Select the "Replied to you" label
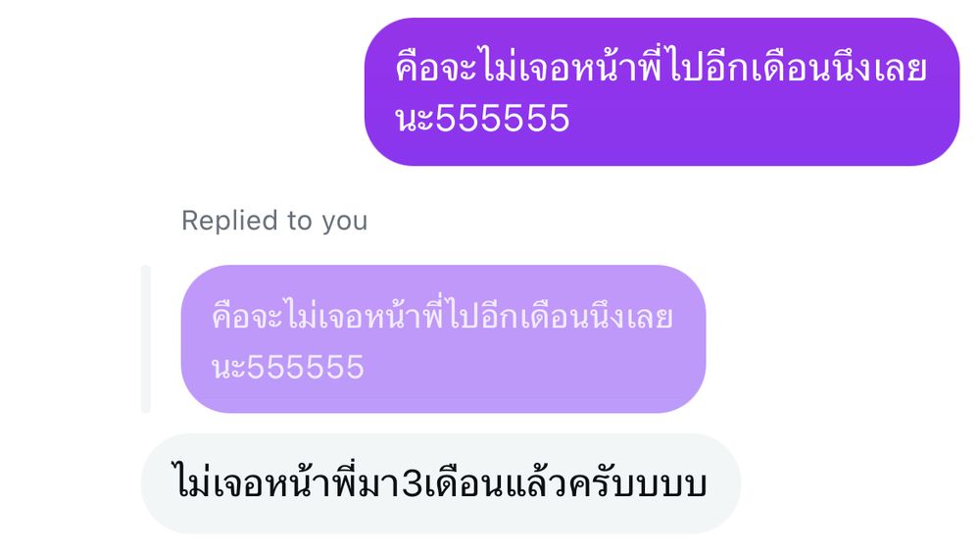 point(274,221)
